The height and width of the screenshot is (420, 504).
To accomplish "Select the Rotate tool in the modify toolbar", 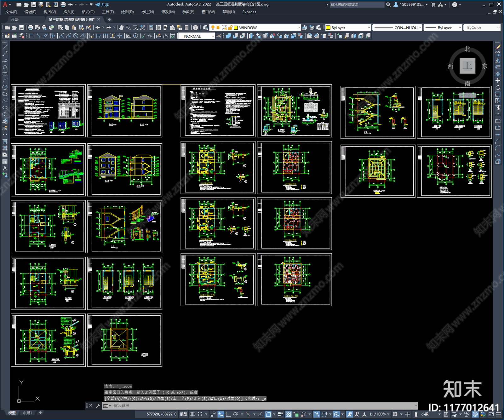I will [x=498, y=87].
